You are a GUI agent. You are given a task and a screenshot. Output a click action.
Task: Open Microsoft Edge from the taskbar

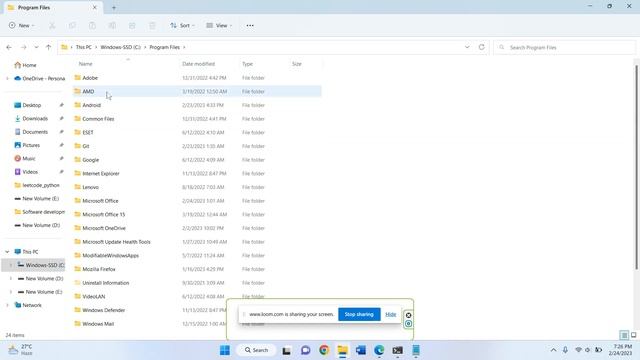tap(379, 350)
